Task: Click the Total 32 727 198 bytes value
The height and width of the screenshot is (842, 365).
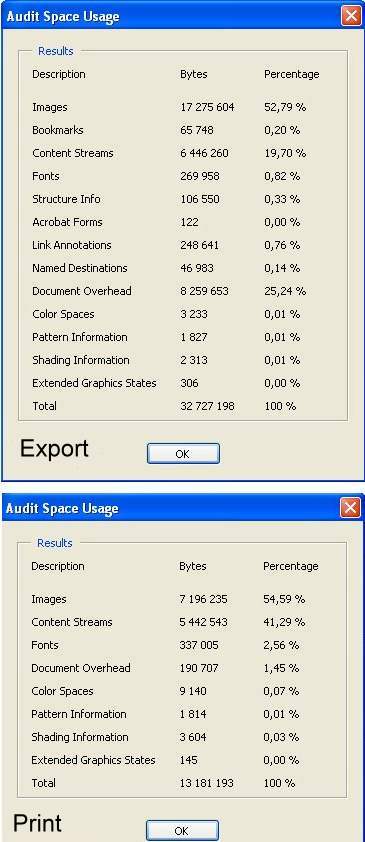Action: click(207, 406)
